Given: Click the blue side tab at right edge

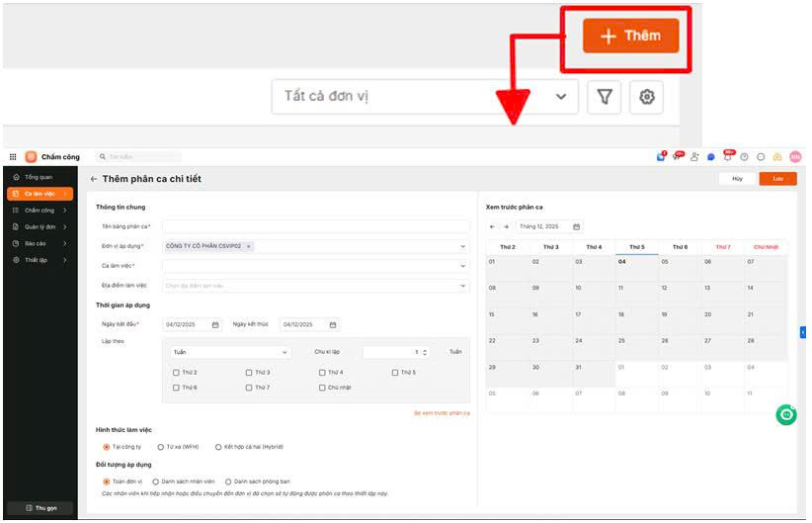Looking at the screenshot, I should tap(803, 332).
